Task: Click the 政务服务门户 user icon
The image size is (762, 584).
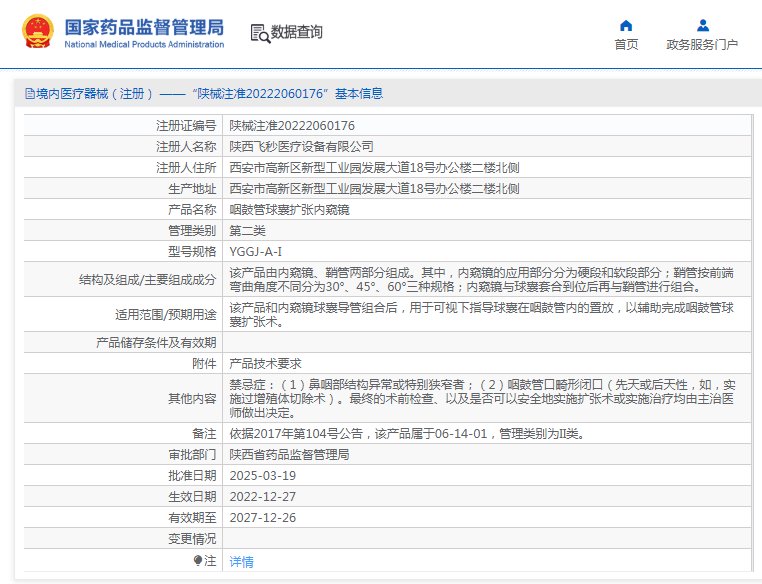Action: pos(703,25)
